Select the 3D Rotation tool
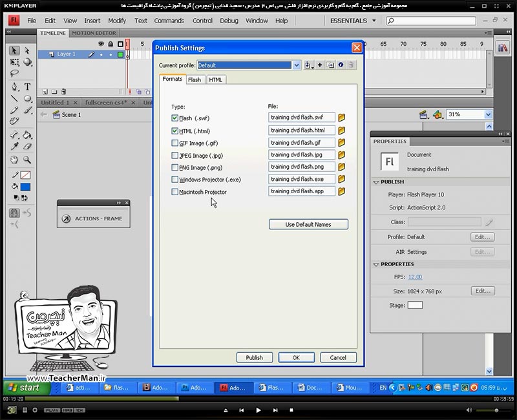Image resolution: width=517 pixels, height=420 pixels. (28, 62)
